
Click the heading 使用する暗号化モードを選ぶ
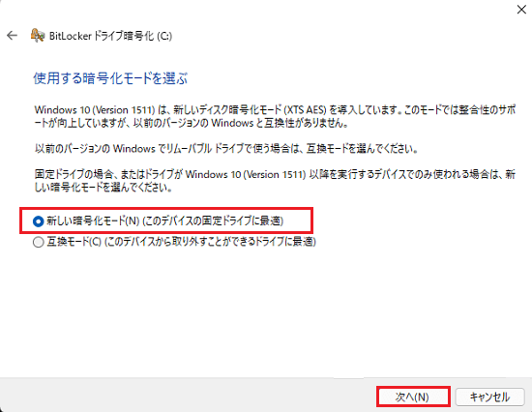click(110, 78)
